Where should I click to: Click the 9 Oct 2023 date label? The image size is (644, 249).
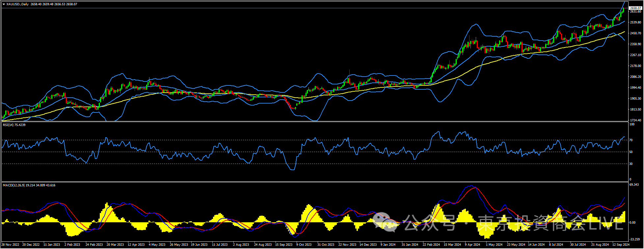304,245
